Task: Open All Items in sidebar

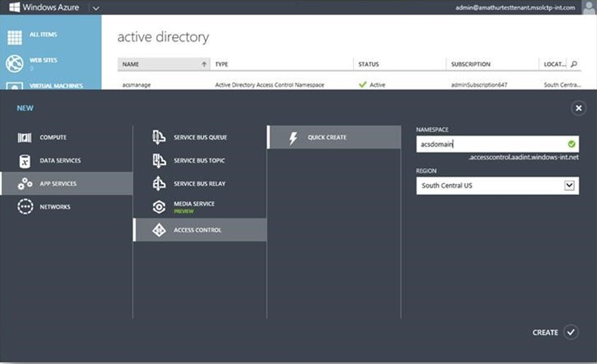Action: click(44, 34)
